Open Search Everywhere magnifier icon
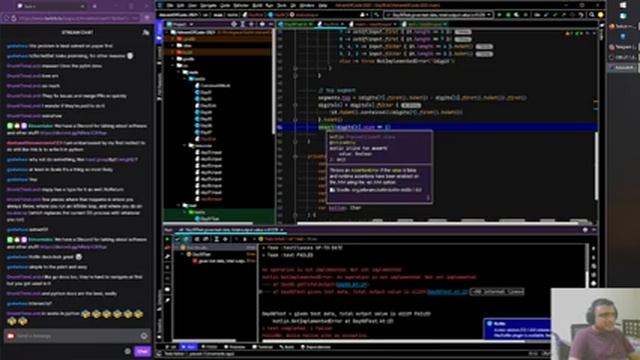Image resolution: width=640 pixels, height=360 pixels. click(591, 15)
